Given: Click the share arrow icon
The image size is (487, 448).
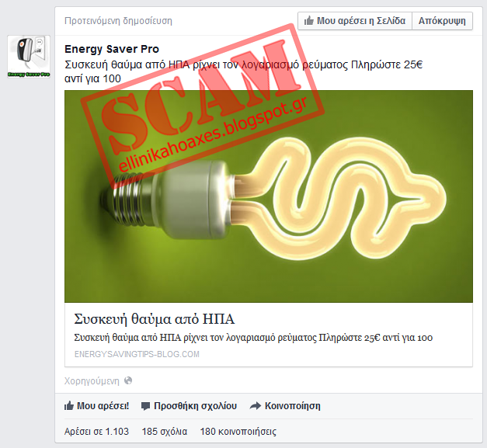Looking at the screenshot, I should click(256, 406).
